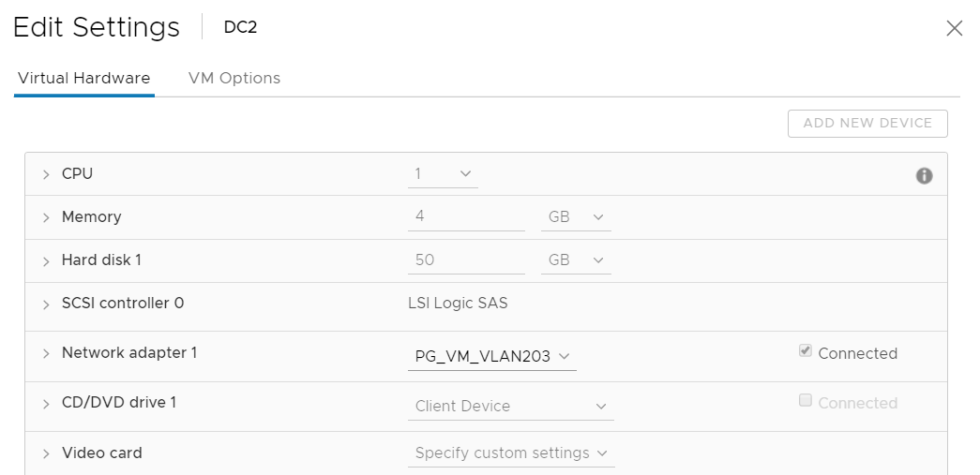Select the Virtual Hardware tab
980x475 pixels.
[x=84, y=79]
